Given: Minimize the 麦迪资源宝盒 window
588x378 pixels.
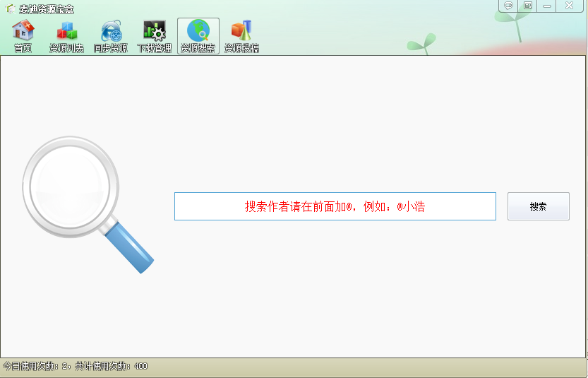Looking at the screenshot, I should tap(547, 6).
